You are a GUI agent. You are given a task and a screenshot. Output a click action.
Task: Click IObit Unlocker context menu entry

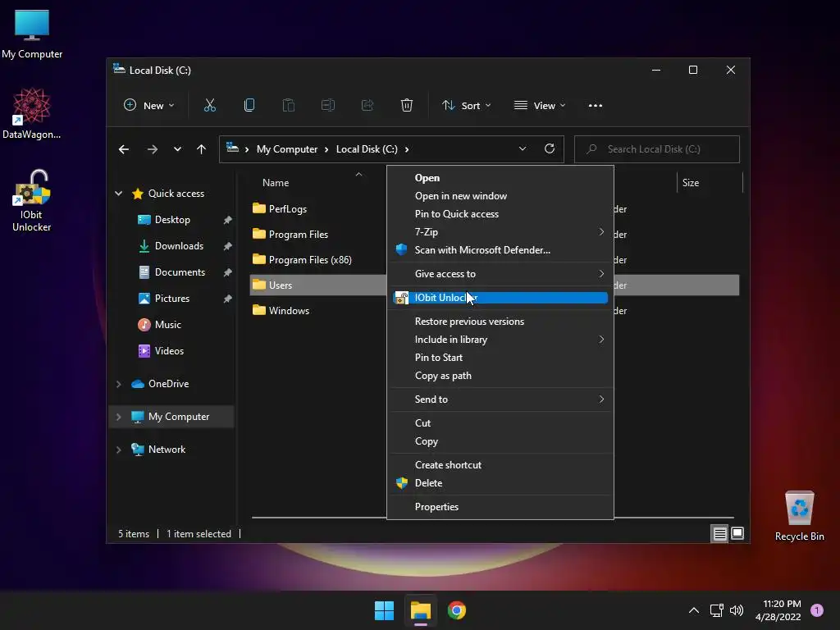[x=500, y=298]
